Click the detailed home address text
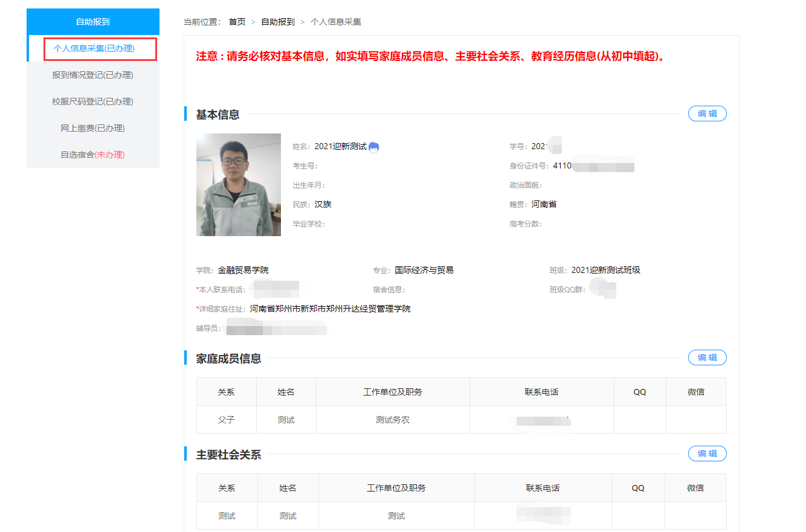 330,309
